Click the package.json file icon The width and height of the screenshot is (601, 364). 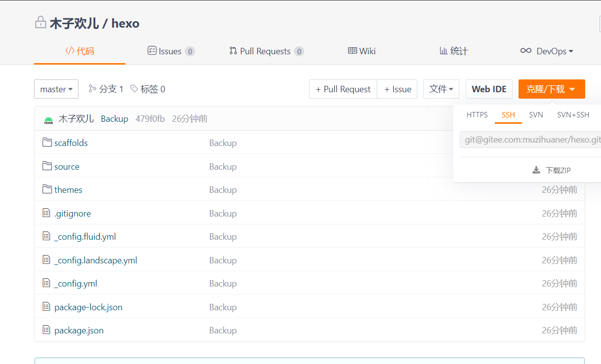coord(46,330)
